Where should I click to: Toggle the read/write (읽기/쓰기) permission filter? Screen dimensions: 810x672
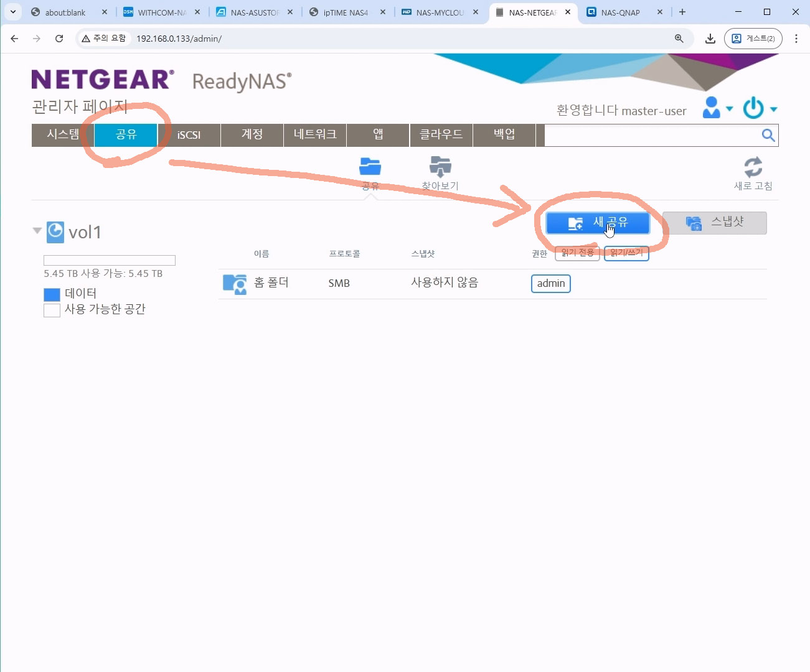click(x=626, y=253)
